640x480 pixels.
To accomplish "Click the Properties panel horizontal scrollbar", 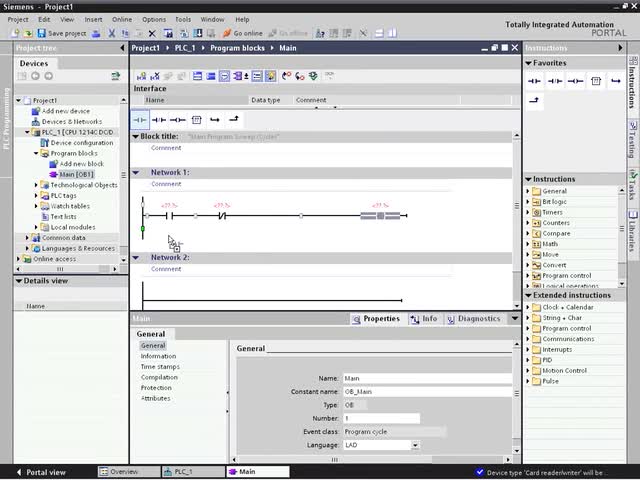I will (x=371, y=460).
